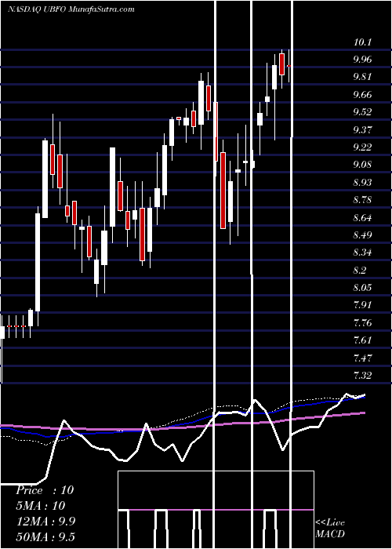Click the 9.22 price axis label
392x549 pixels.
pos(362,147)
